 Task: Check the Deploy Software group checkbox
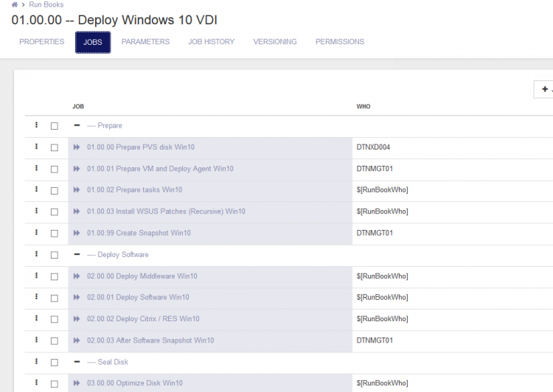click(x=55, y=255)
